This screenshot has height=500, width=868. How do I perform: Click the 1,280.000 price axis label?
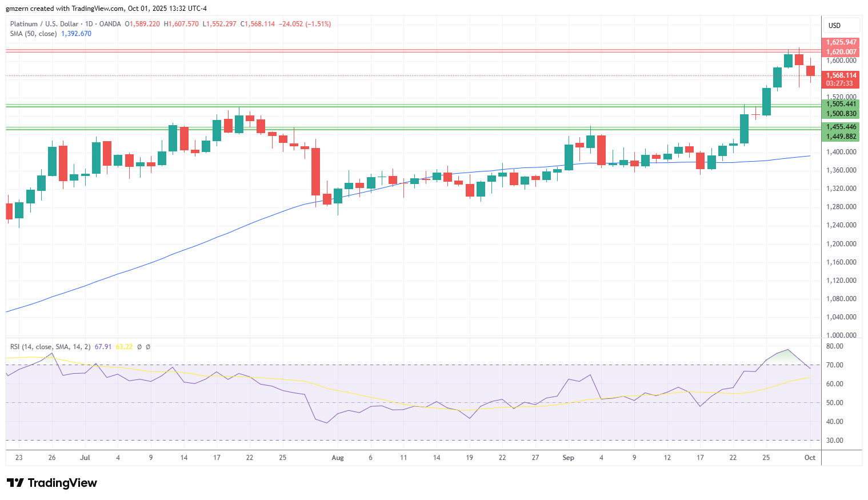click(x=841, y=207)
